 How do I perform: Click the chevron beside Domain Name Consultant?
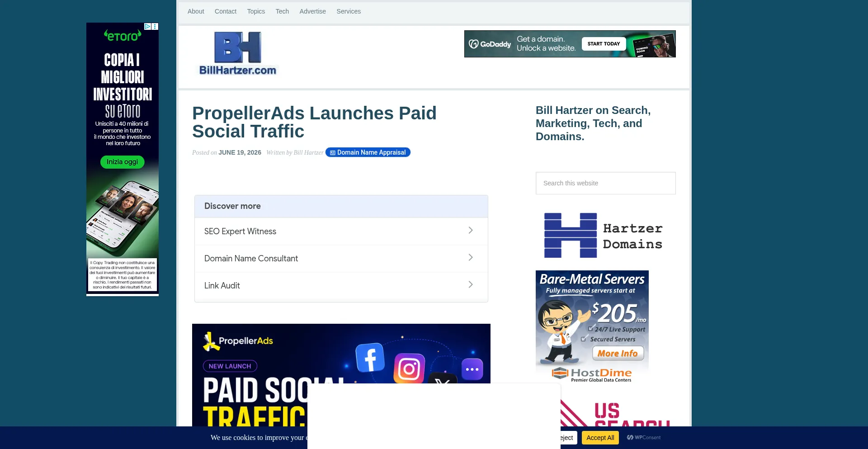pyautogui.click(x=471, y=258)
